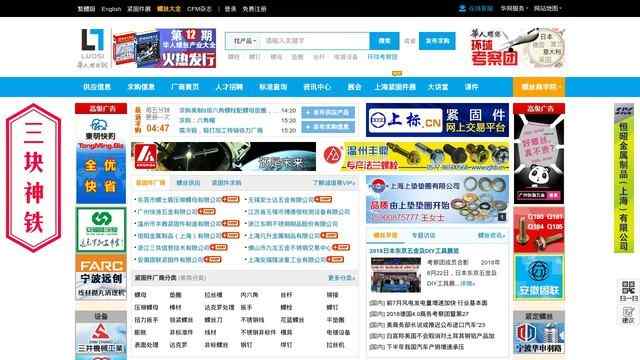
Task: Open 采购信息 in blue navigation bar
Action: tap(141, 87)
